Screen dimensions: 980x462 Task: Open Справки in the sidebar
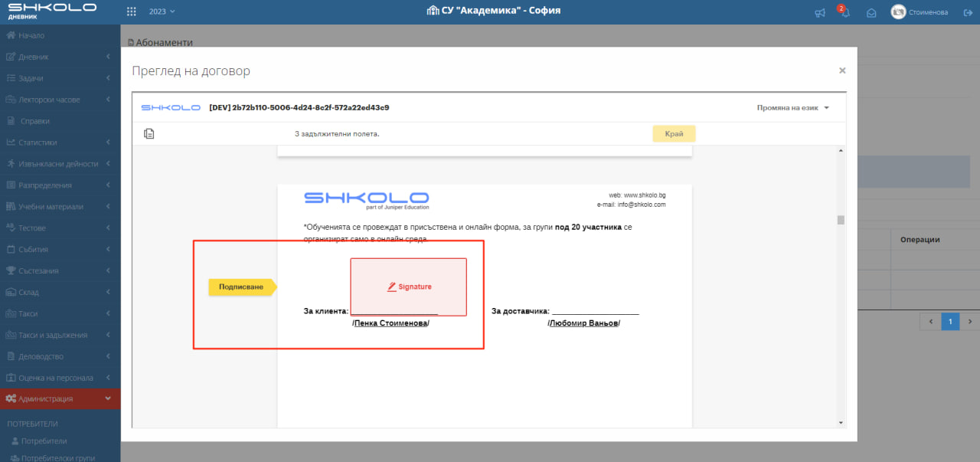[35, 121]
